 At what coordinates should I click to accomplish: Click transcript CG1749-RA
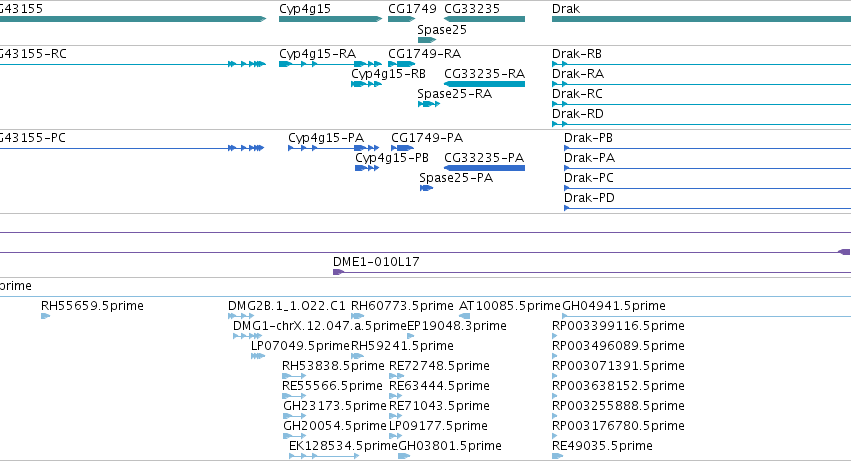click(x=402, y=64)
